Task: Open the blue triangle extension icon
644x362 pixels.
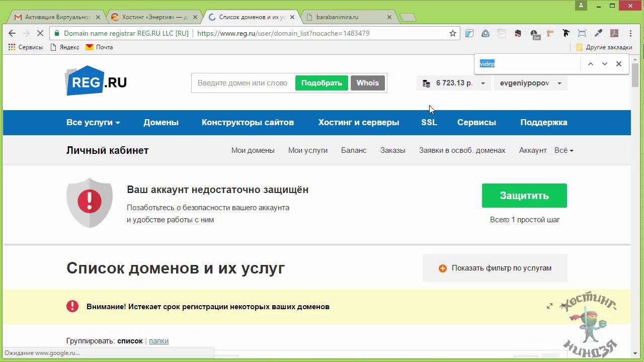Action: click(x=486, y=34)
